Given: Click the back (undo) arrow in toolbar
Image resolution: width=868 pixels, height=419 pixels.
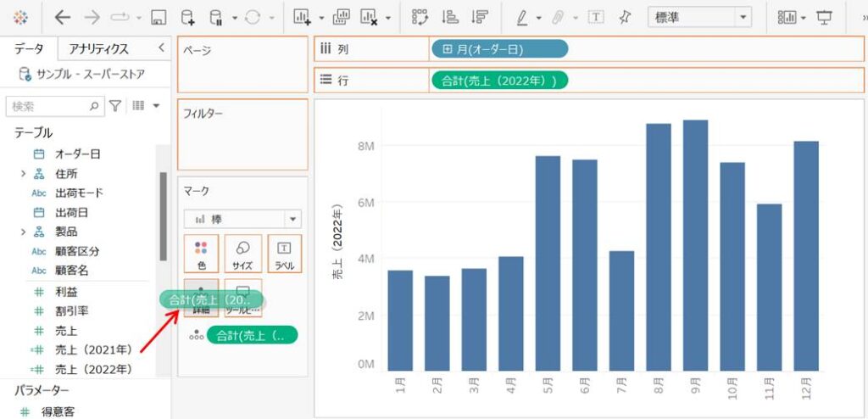Looking at the screenshot, I should click(x=63, y=18).
